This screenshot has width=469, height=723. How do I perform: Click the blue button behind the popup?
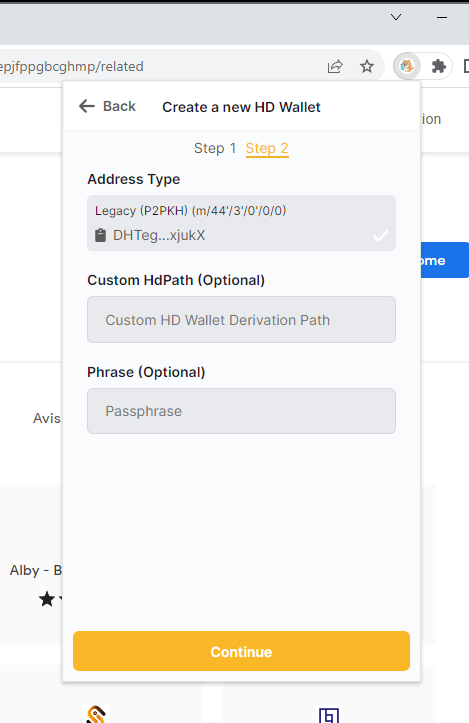pos(445,260)
